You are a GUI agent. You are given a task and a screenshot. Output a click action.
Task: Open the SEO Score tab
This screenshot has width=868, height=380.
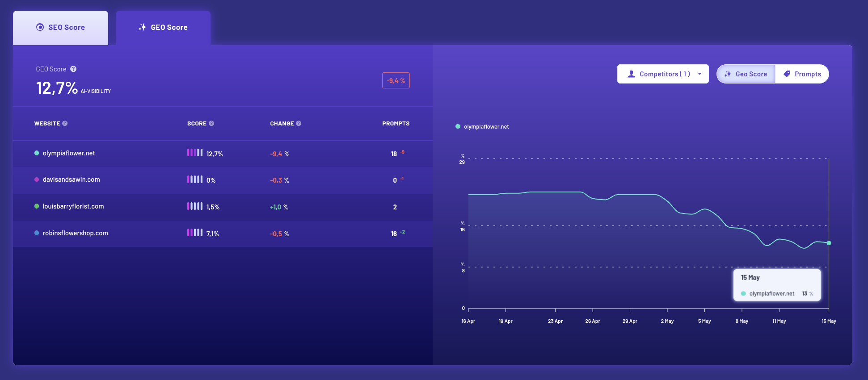point(60,28)
